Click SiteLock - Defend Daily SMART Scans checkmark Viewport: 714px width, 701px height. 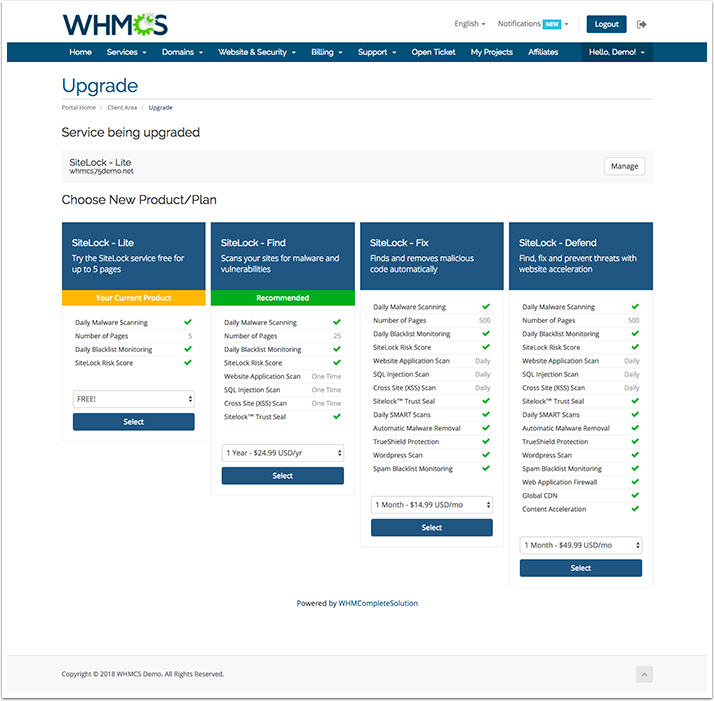635,414
